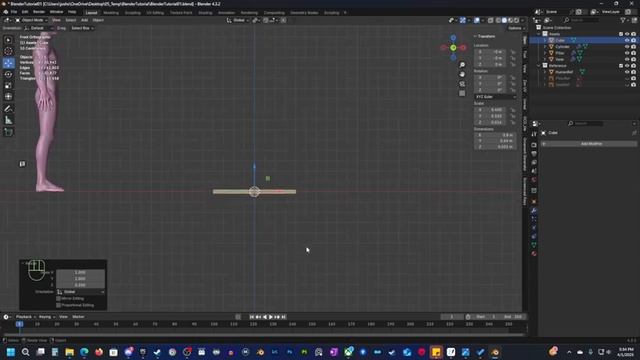Select the Add Cube tool
This screenshot has height=360, width=640.
click(x=8, y=132)
